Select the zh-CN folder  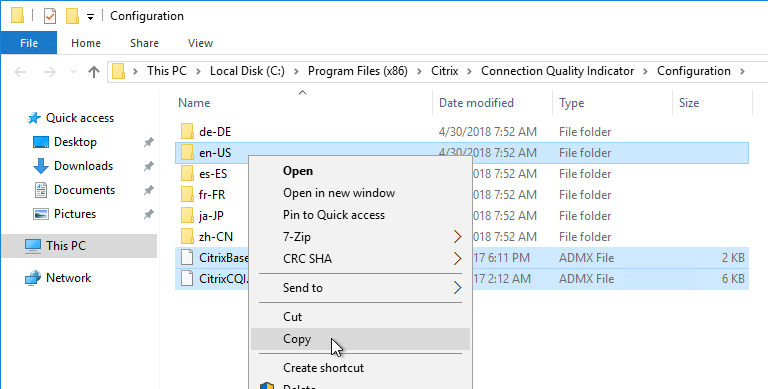pos(216,237)
